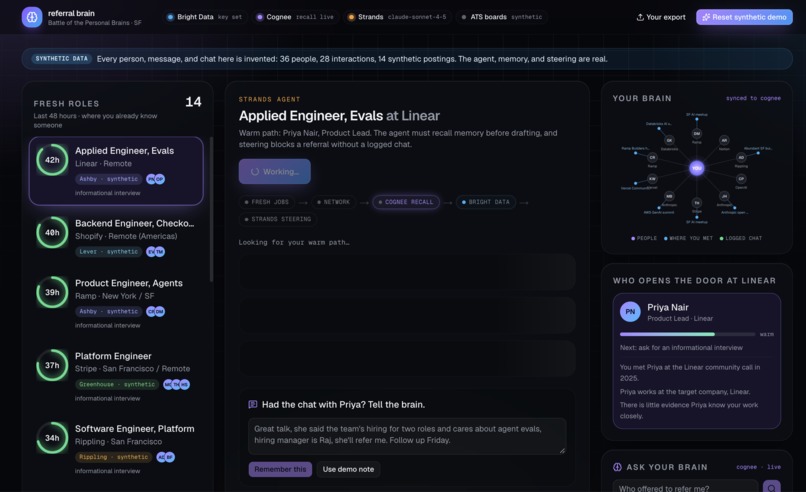
Task: Click the Bright Data status dot
Action: [x=170, y=17]
